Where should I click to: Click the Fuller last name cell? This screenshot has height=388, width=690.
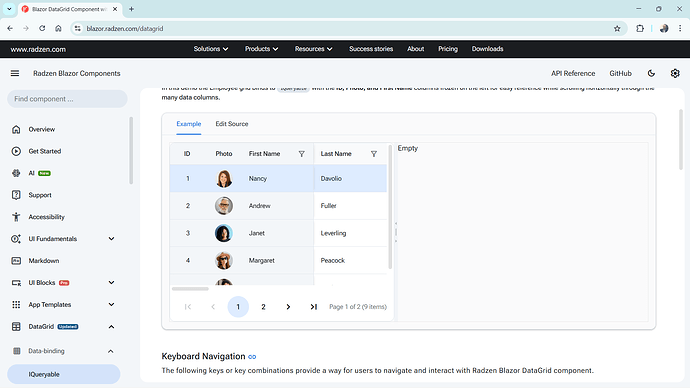[x=350, y=206]
